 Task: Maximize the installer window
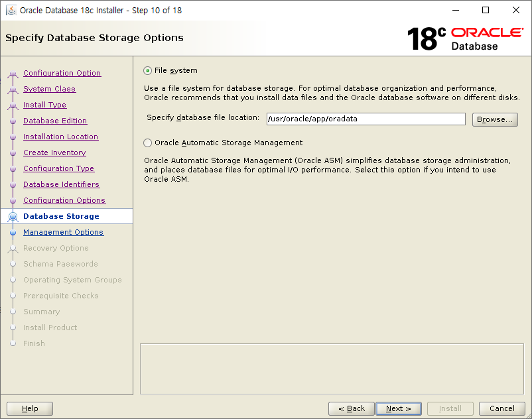pos(486,10)
